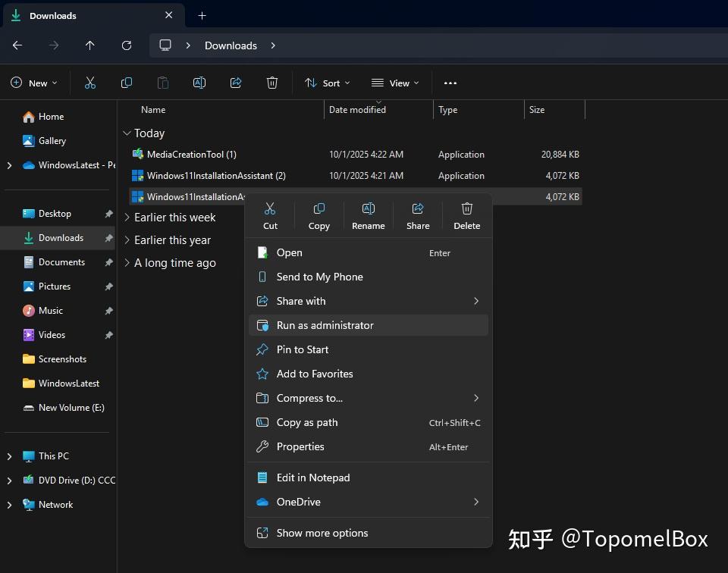
Task: Click the Delete trash icon in the toolbar
Action: coord(272,83)
